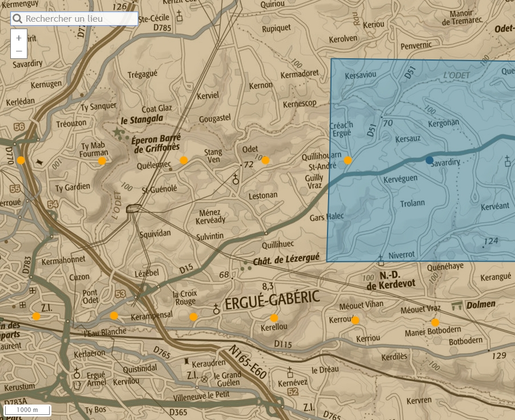This screenshot has width=515, height=420.
Task: Select orange marker near Kerellou
Action: (x=274, y=318)
